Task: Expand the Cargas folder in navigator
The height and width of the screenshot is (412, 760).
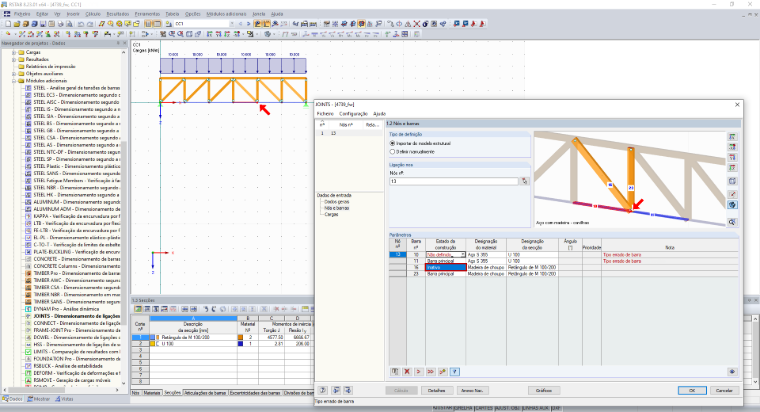Action: 14,52
